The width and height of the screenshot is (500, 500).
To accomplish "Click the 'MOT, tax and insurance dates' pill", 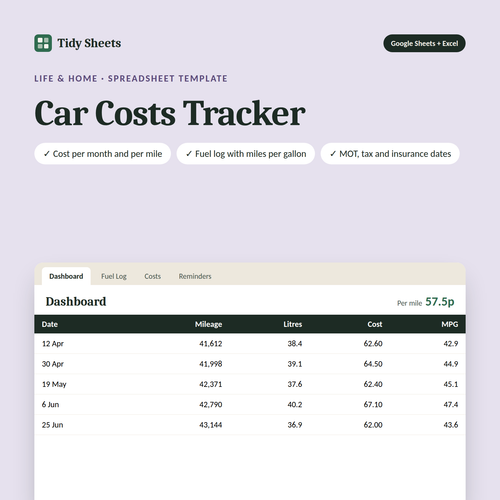I will pyautogui.click(x=390, y=154).
